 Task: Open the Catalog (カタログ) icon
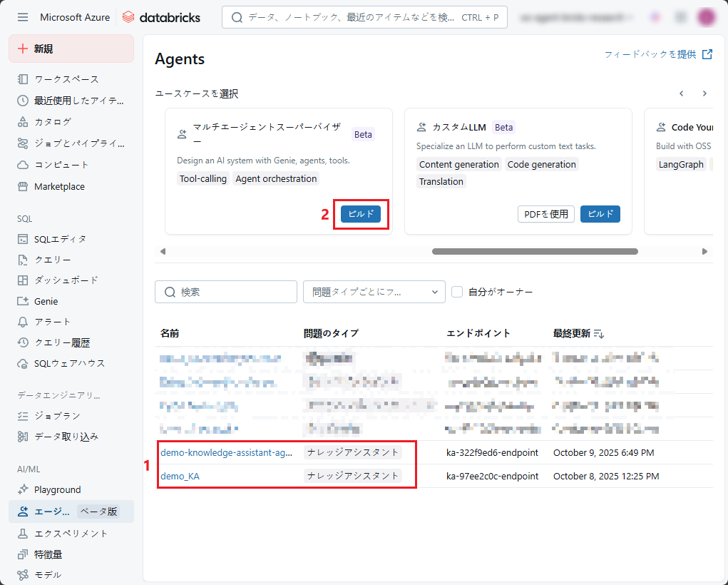pos(23,122)
